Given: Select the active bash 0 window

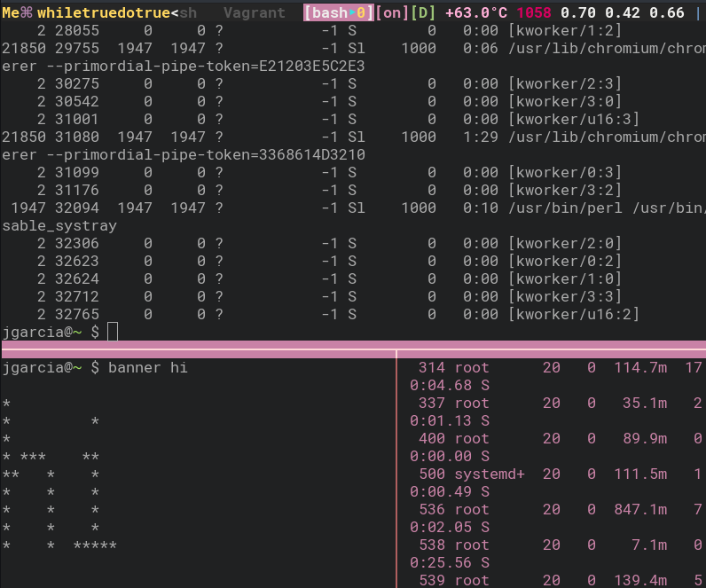Looking at the screenshot, I should (x=338, y=12).
